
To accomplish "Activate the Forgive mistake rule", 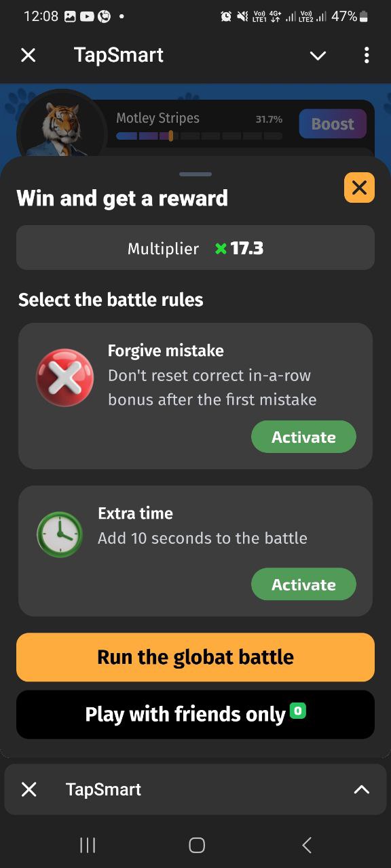I will tap(303, 437).
